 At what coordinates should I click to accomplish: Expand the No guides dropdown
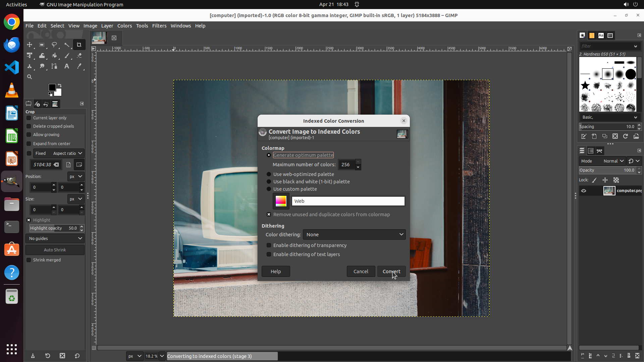coord(55,239)
